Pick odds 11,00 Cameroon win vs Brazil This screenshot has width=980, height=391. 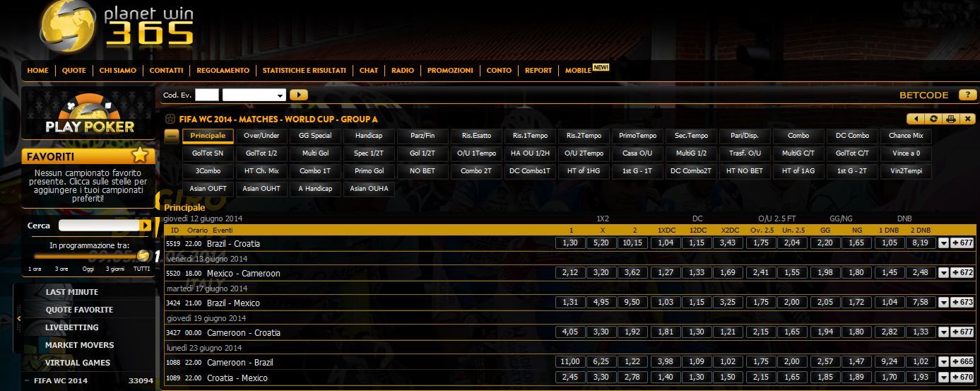pyautogui.click(x=571, y=362)
